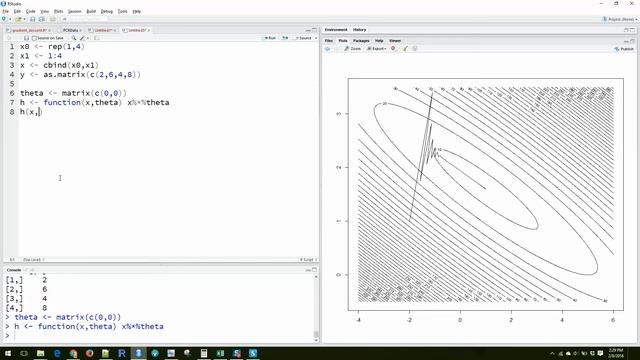Image resolution: width=640 pixels, height=360 pixels.
Task: Open the Files tab
Action: point(329,41)
